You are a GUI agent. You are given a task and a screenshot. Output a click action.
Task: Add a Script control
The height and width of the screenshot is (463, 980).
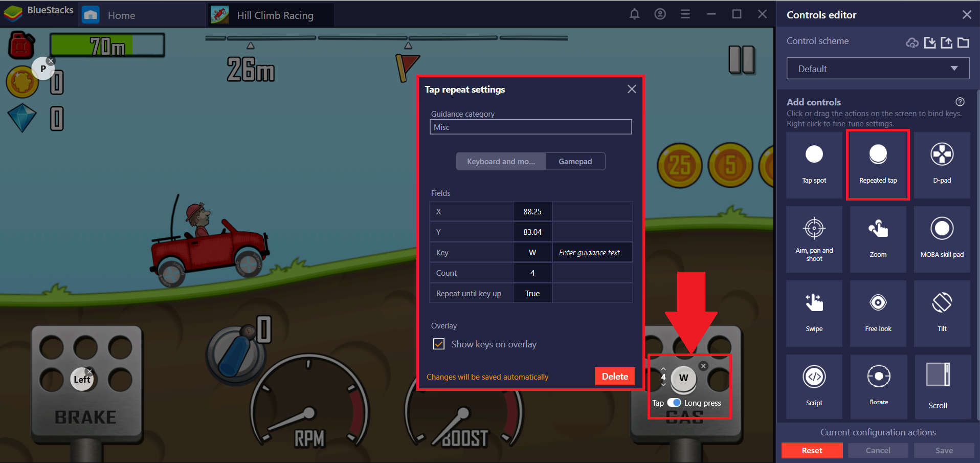814,387
